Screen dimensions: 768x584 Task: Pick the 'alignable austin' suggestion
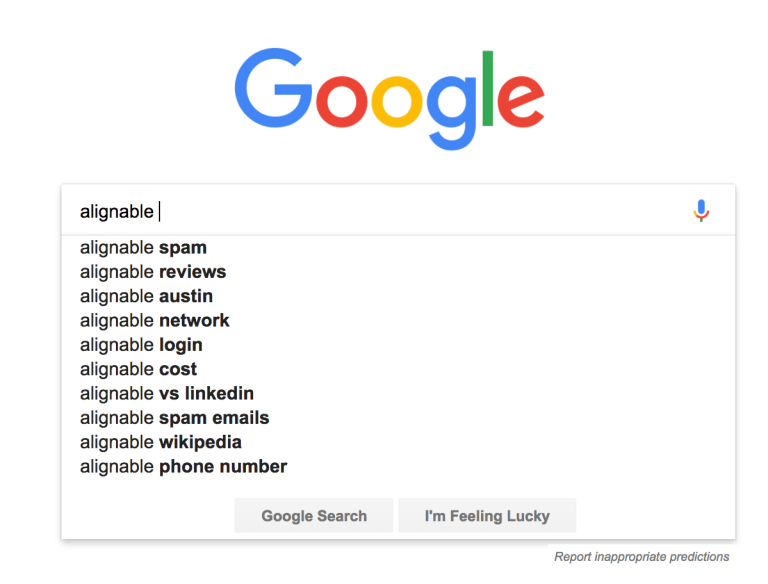(146, 296)
